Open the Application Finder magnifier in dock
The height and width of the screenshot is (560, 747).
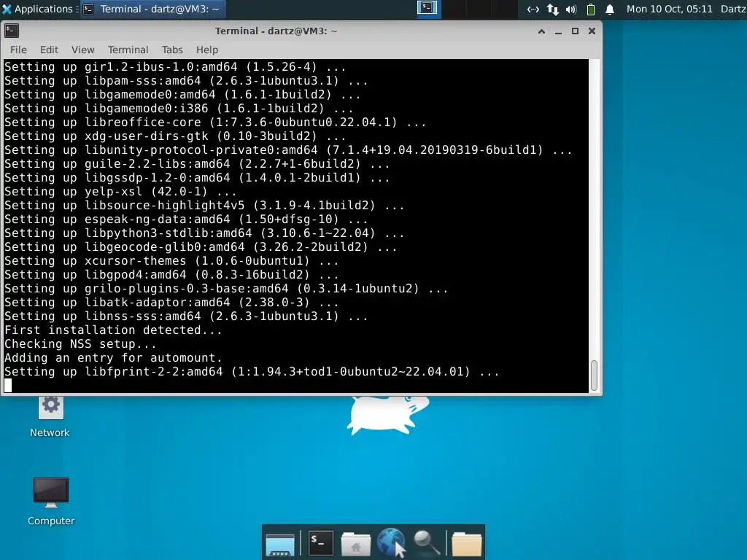426,543
